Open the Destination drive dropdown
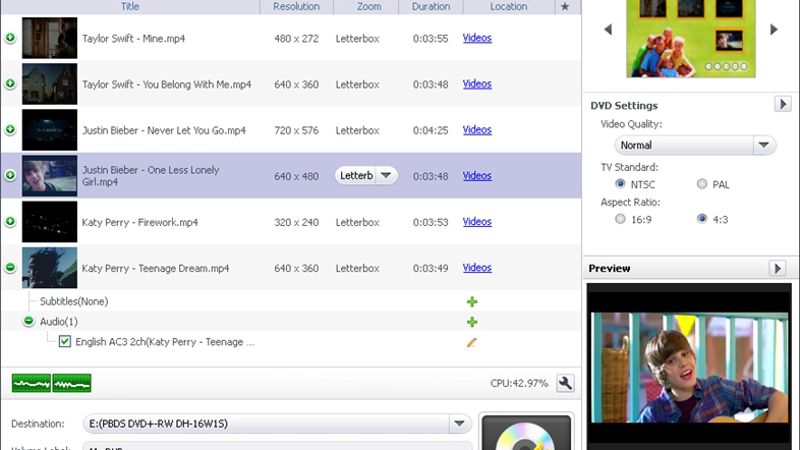 (459, 423)
